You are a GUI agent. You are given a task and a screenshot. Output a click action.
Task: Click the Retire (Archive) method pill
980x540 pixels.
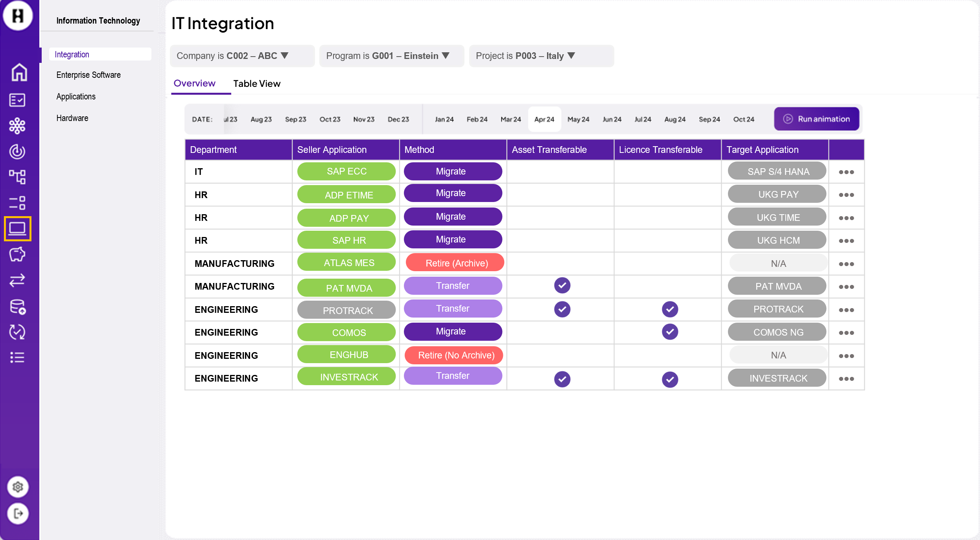[x=455, y=263]
